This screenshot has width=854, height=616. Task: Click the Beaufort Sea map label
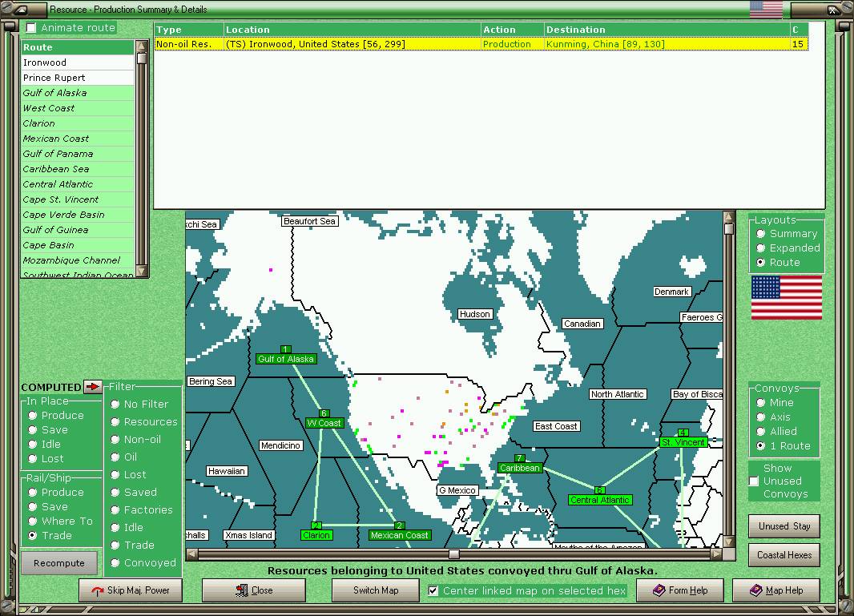[309, 220]
